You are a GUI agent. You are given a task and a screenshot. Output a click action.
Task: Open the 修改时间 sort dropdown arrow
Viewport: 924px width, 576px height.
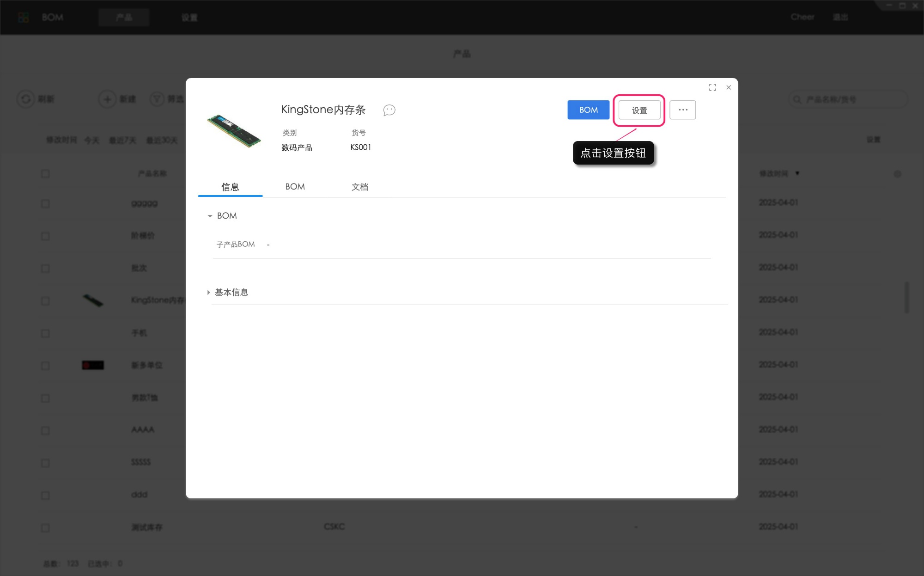[798, 173]
